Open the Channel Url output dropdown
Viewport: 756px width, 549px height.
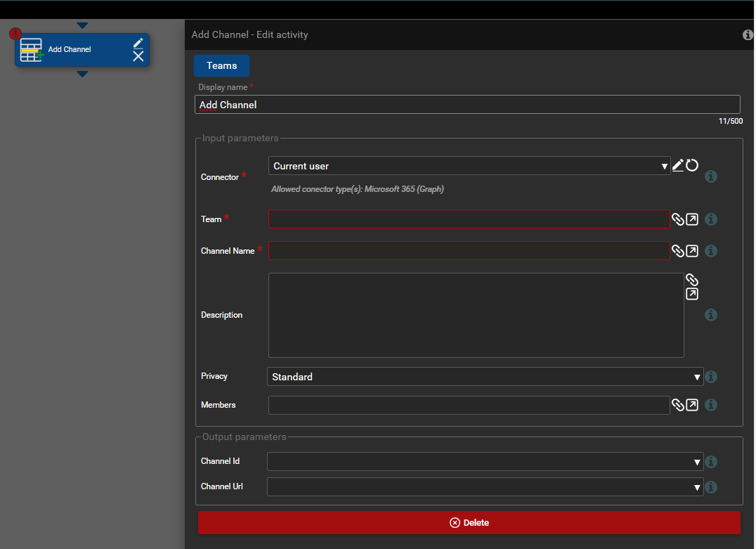tap(485, 486)
